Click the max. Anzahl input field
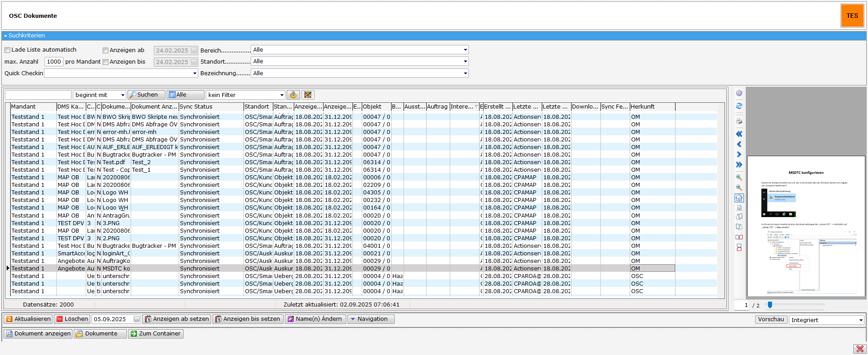Screen dimensions: 868x355 (54, 62)
